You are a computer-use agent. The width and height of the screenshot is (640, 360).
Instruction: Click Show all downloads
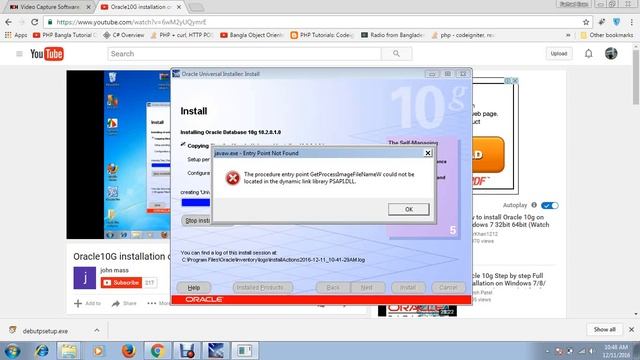pos(604,329)
